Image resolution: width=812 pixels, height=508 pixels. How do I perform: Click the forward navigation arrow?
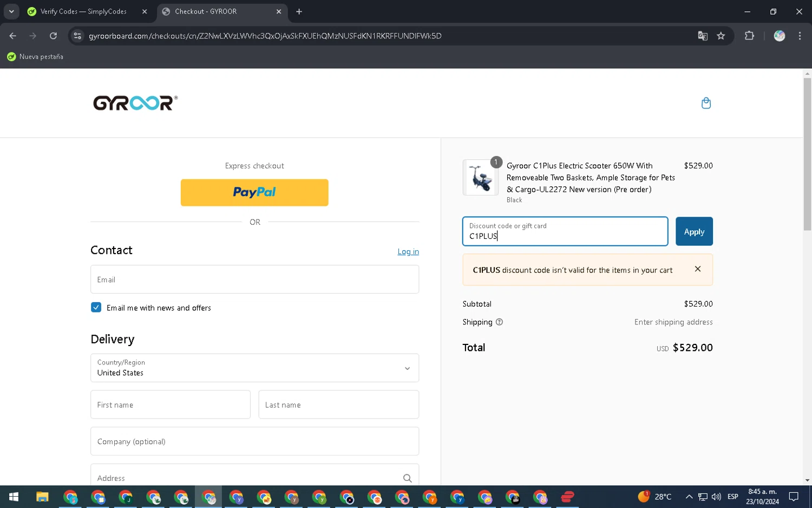[33, 36]
